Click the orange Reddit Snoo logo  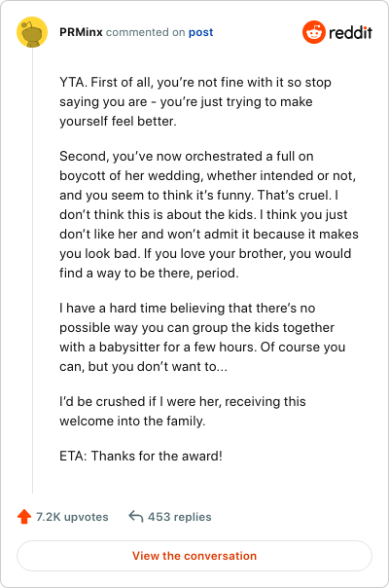pyautogui.click(x=314, y=32)
